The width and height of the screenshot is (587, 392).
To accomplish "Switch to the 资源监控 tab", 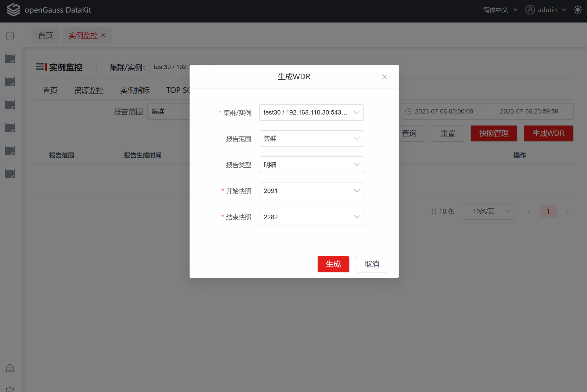I will [x=89, y=90].
